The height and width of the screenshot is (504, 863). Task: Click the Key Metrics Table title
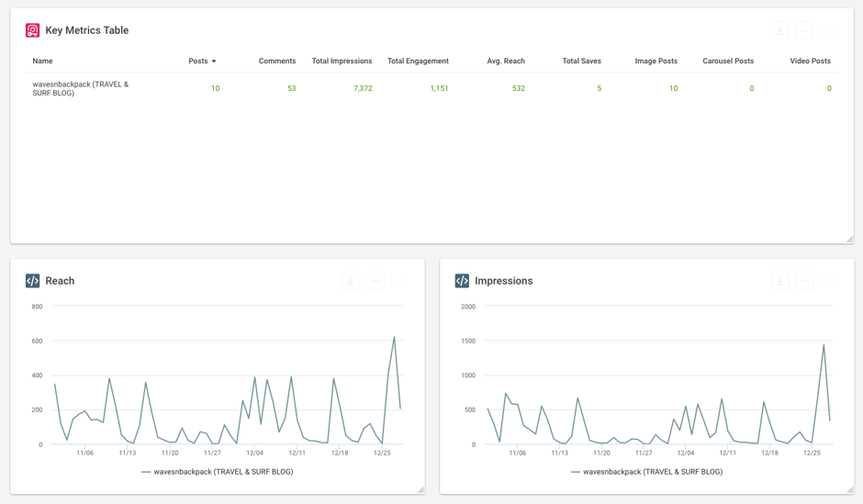(x=87, y=30)
